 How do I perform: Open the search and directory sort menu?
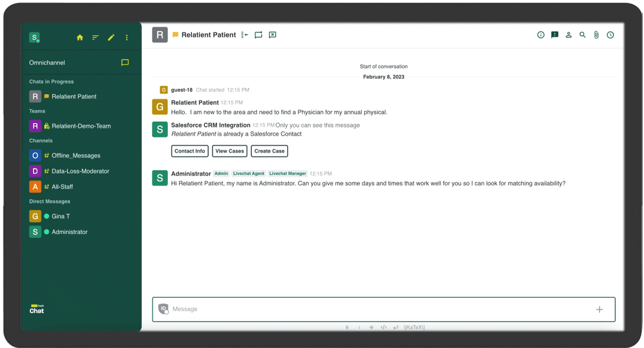point(95,37)
